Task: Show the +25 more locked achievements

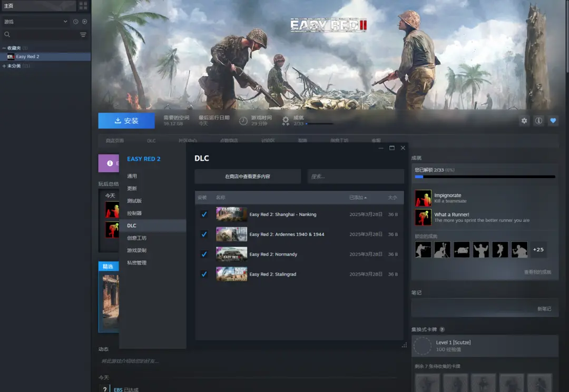Action: 538,250
